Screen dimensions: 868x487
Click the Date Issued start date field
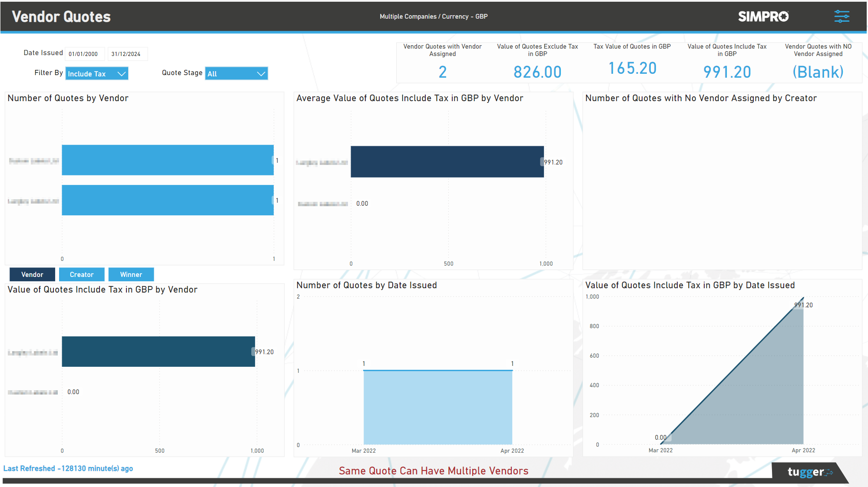(x=84, y=53)
